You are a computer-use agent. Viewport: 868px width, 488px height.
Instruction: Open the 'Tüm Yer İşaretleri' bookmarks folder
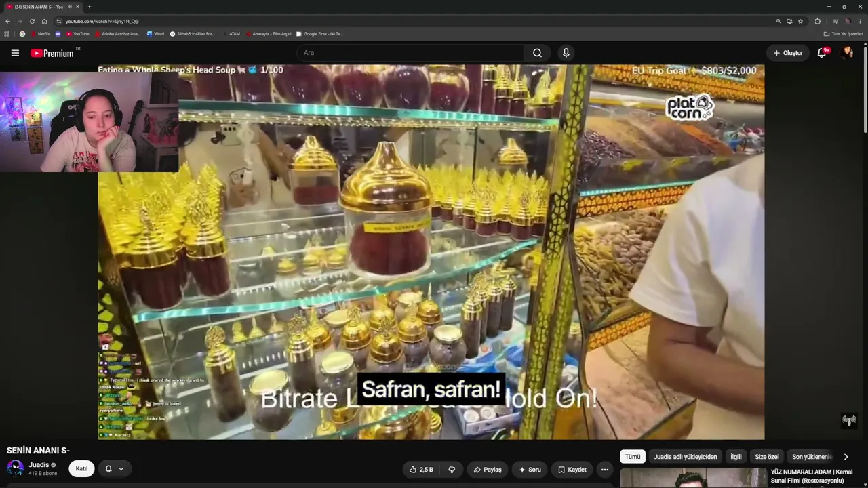843,34
